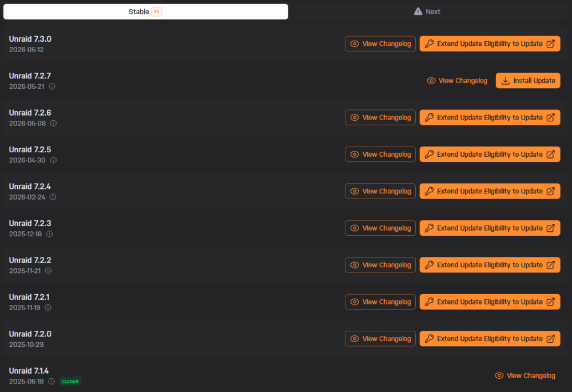Click the Unraid 7.3.0 version title
The height and width of the screenshot is (392, 572).
(x=30, y=39)
